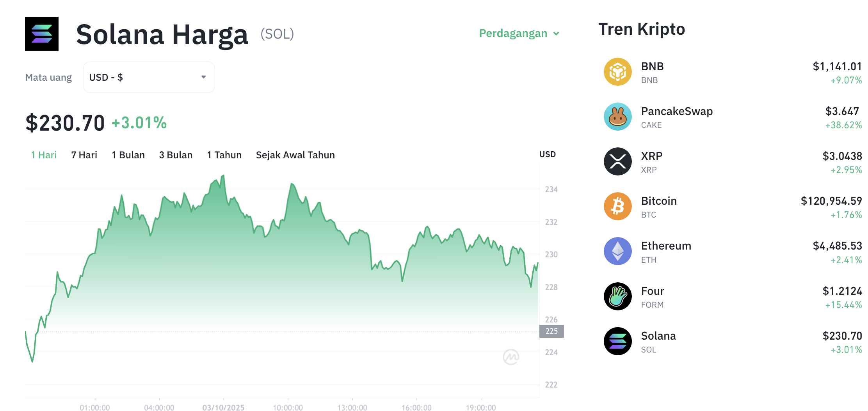Choose Sejak Awal Tahun chart range
The image size is (868, 411).
295,155
